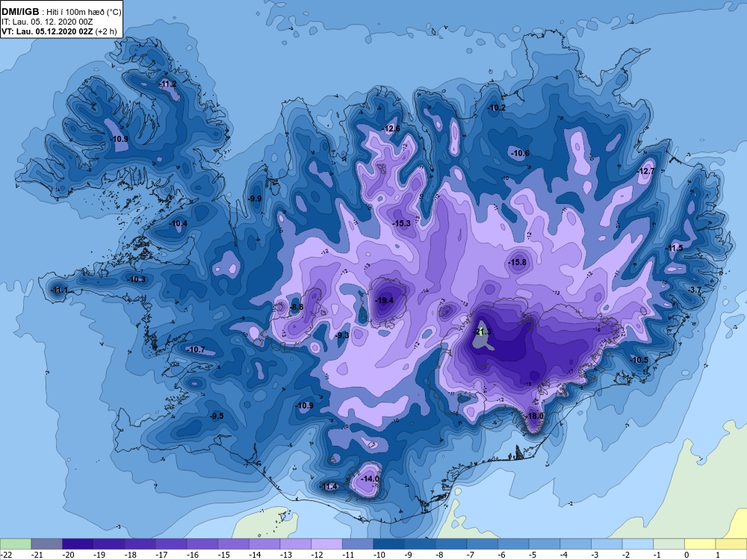The image size is (747, 560).
Task: Choose the -5 legend color swatch
Action: pos(545,544)
